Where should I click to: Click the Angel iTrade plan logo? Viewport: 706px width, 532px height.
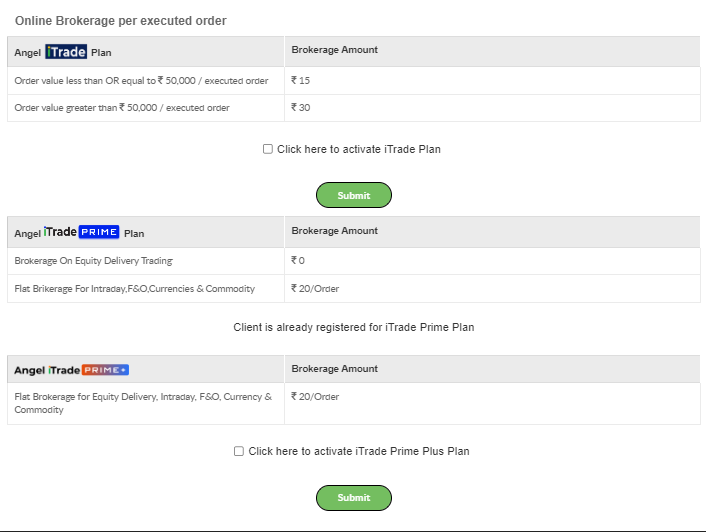tap(66, 52)
